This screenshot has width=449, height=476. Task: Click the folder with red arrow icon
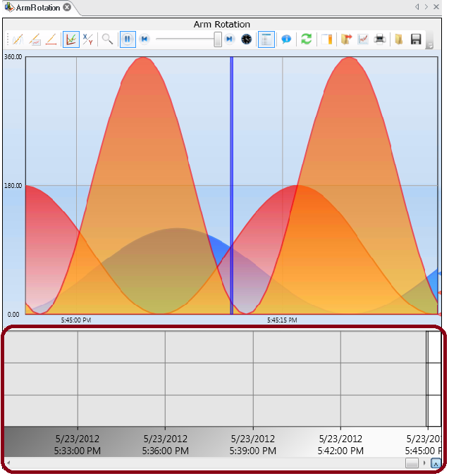[346, 39]
